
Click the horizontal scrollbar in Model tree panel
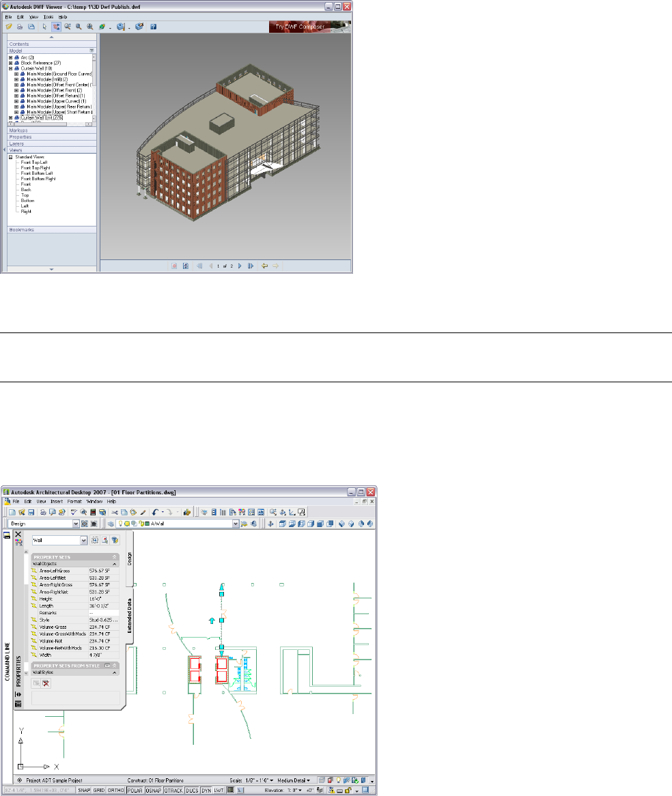(x=50, y=124)
